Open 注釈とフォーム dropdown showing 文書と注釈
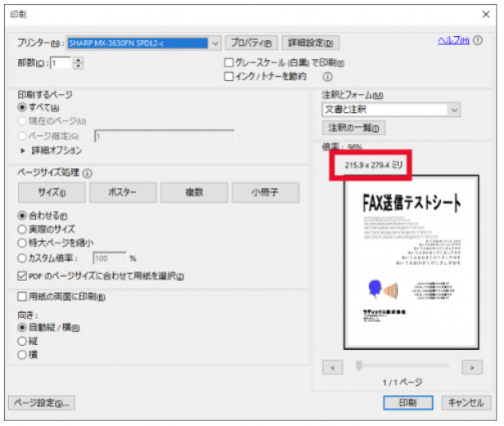 [x=391, y=110]
